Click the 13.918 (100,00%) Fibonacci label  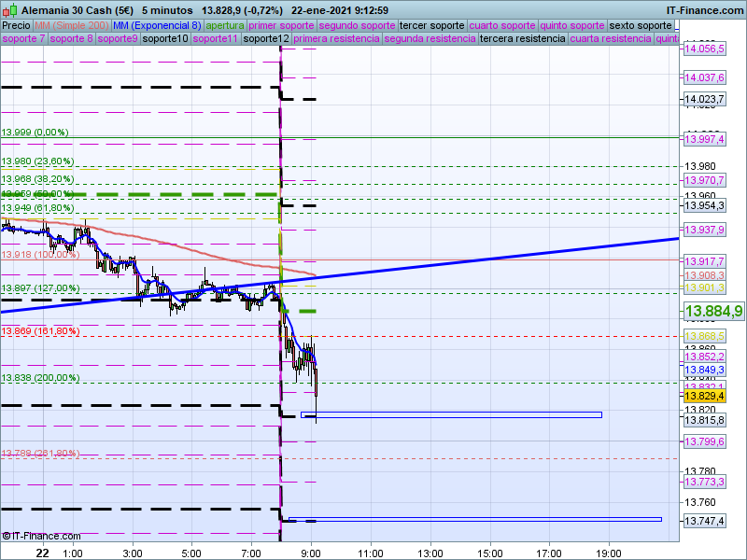[40, 255]
